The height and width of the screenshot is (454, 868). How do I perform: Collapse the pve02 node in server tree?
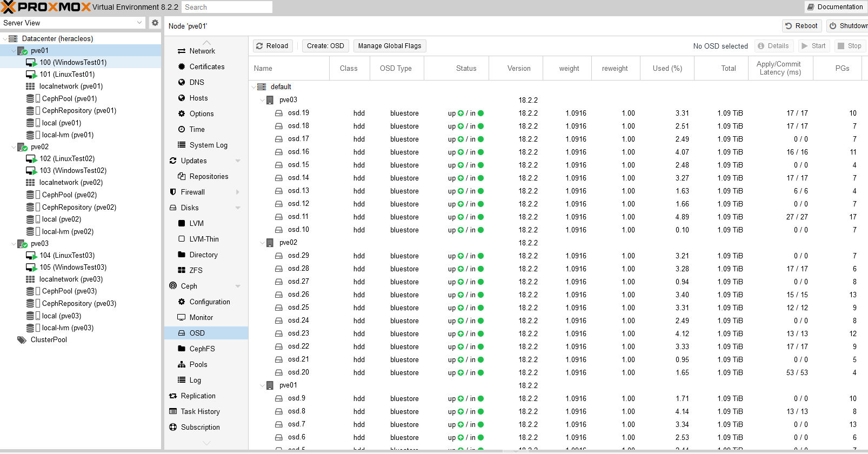click(x=14, y=147)
